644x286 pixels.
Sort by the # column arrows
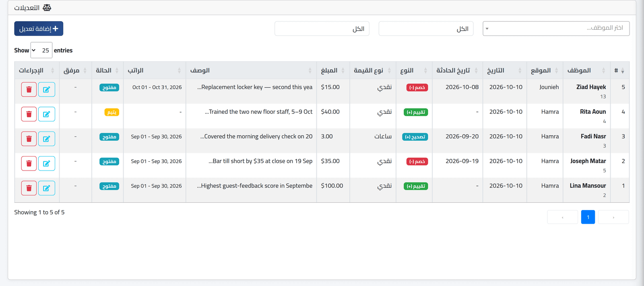(x=623, y=71)
